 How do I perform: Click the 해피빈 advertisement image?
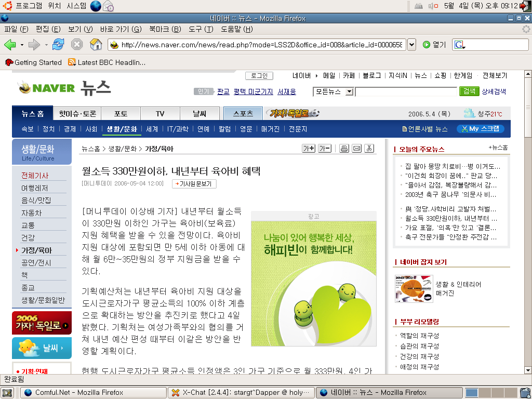tap(313, 284)
